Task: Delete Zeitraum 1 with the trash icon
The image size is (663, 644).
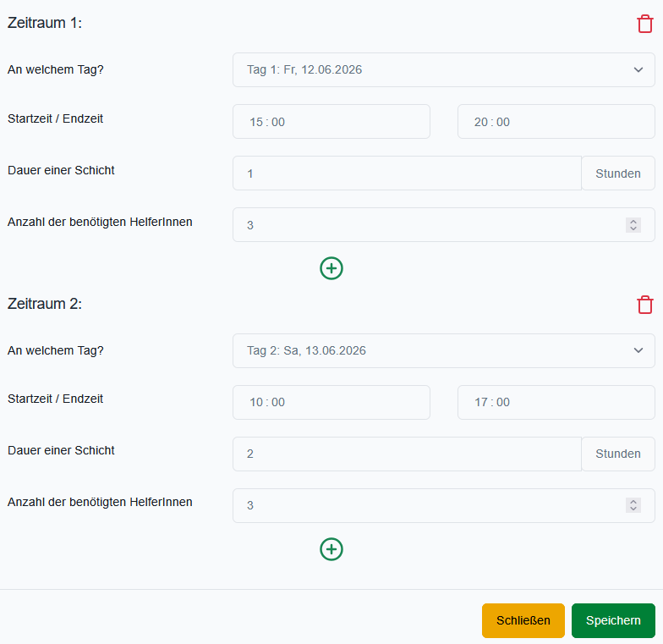Action: [645, 25]
